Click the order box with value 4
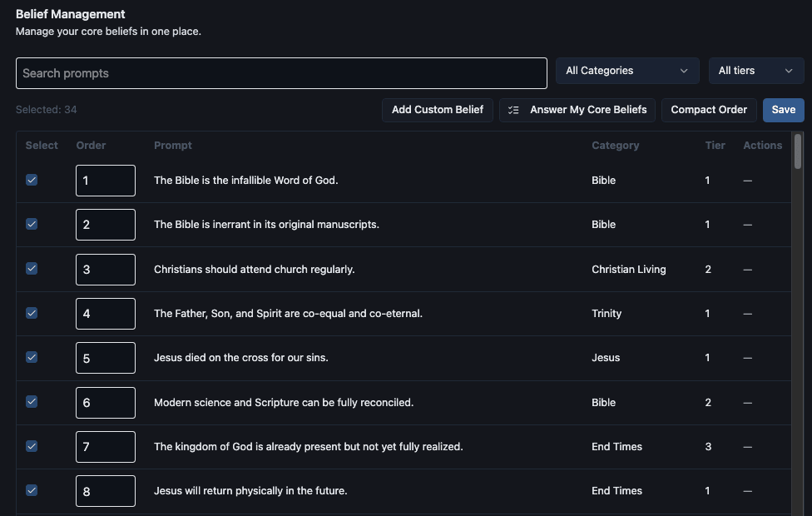This screenshot has width=812, height=516. [106, 314]
